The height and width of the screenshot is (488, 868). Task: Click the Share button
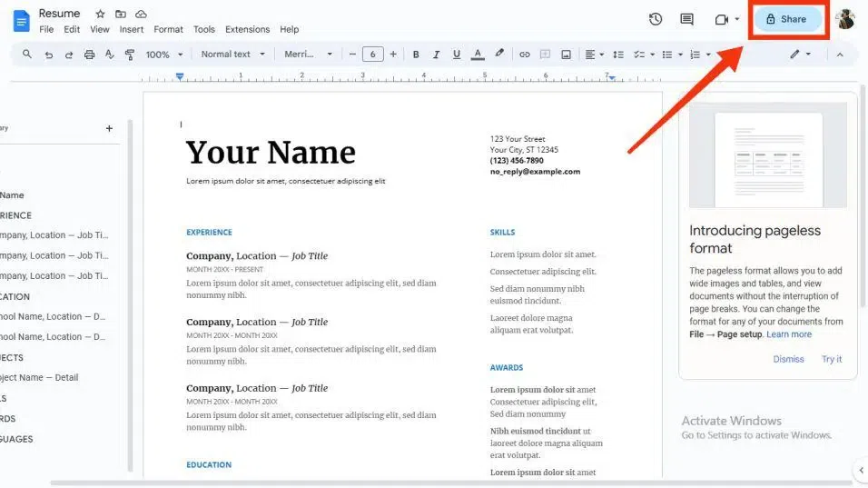[x=787, y=19]
